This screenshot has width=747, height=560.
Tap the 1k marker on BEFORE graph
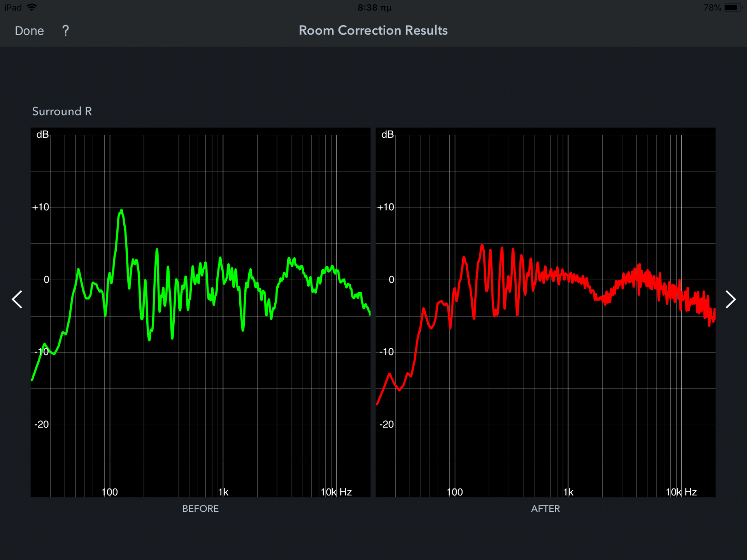[x=223, y=492]
